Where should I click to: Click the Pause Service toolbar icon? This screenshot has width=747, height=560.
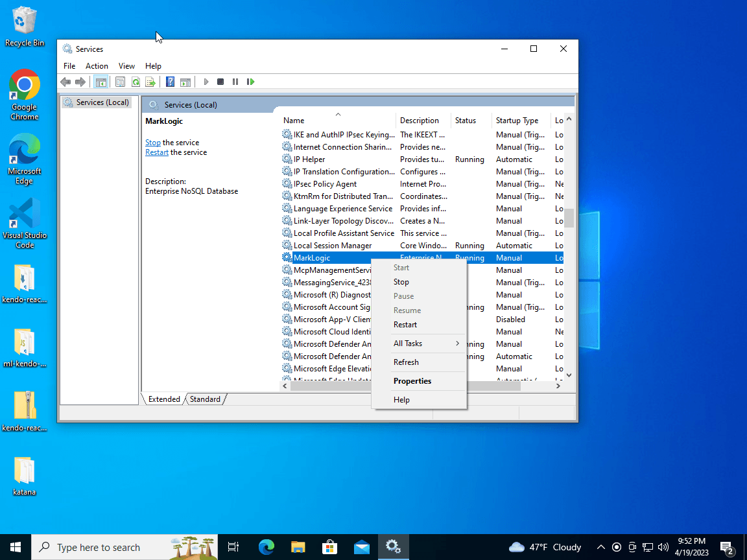coord(235,82)
